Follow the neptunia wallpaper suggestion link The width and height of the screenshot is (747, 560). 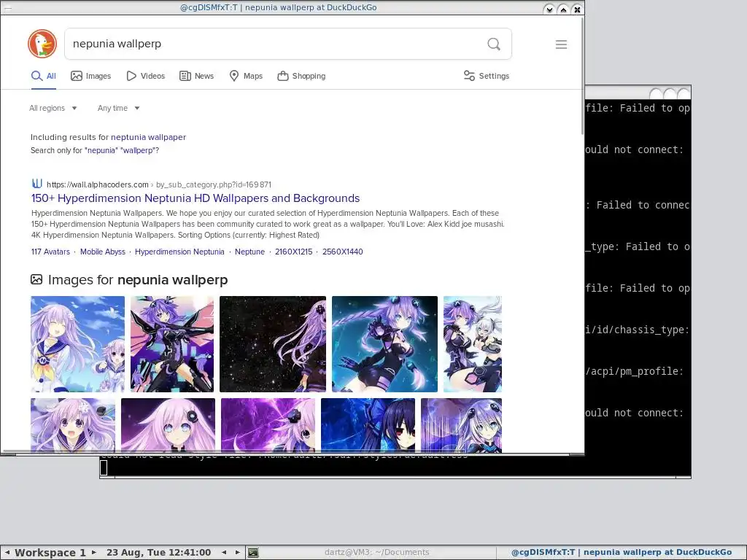(148, 137)
